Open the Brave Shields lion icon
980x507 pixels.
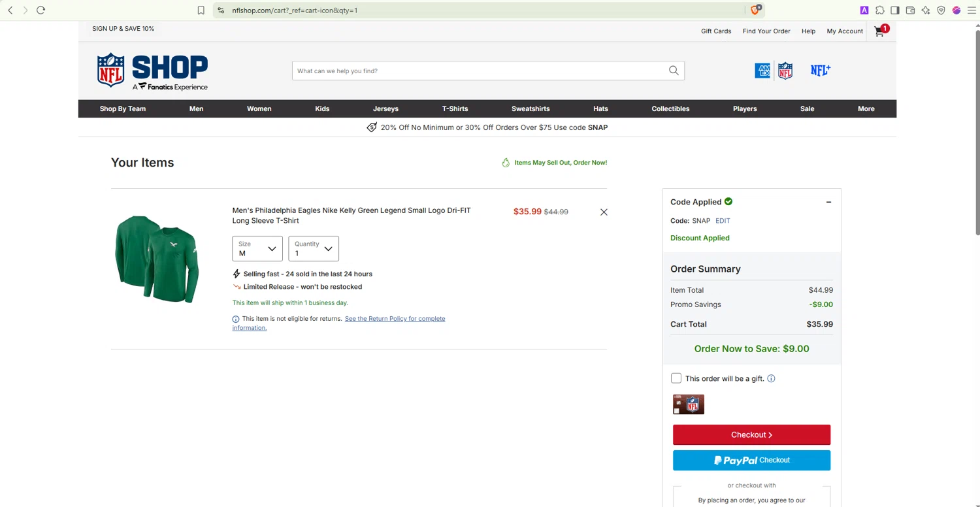point(755,10)
